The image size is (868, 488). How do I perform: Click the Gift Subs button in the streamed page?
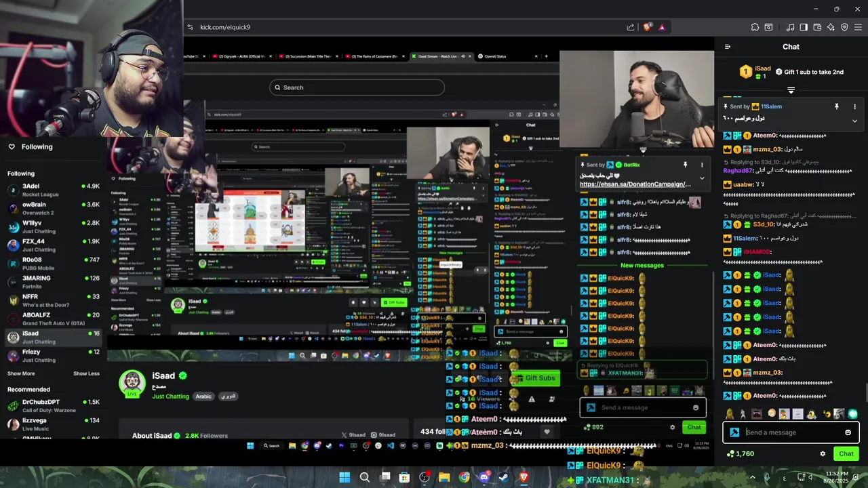click(x=535, y=378)
